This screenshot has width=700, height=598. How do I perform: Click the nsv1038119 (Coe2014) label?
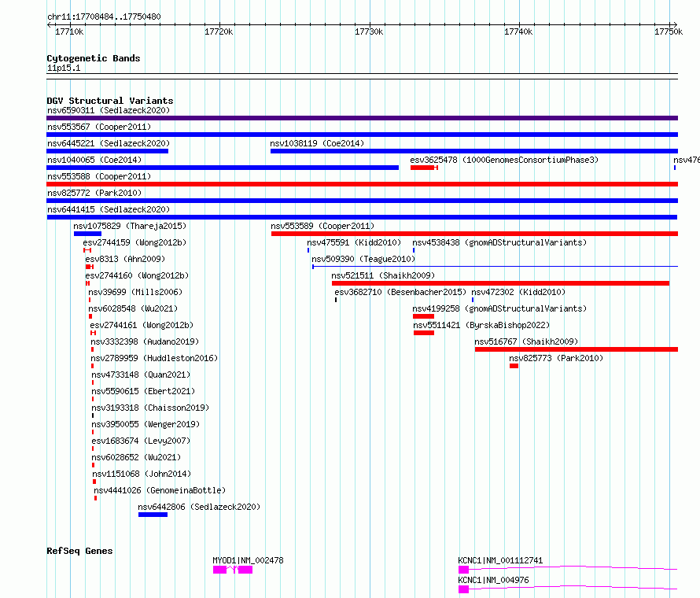pos(317,143)
